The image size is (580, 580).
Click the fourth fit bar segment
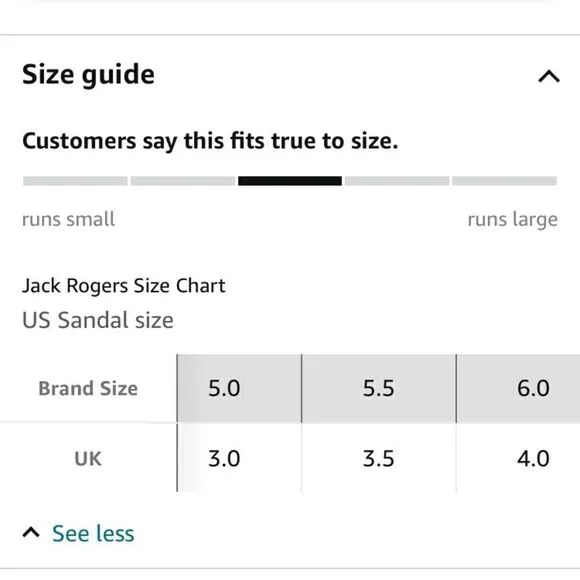click(397, 181)
